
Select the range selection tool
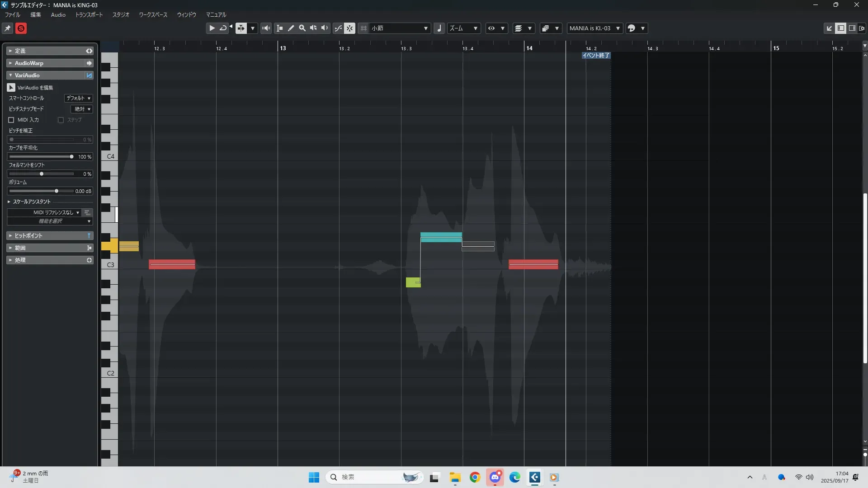pyautogui.click(x=280, y=28)
